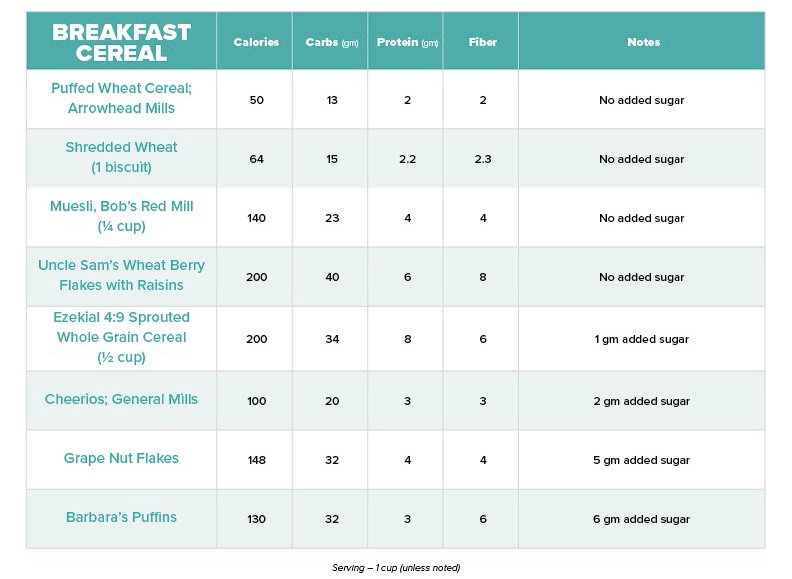Select the Protein (gm) column header

click(x=407, y=42)
